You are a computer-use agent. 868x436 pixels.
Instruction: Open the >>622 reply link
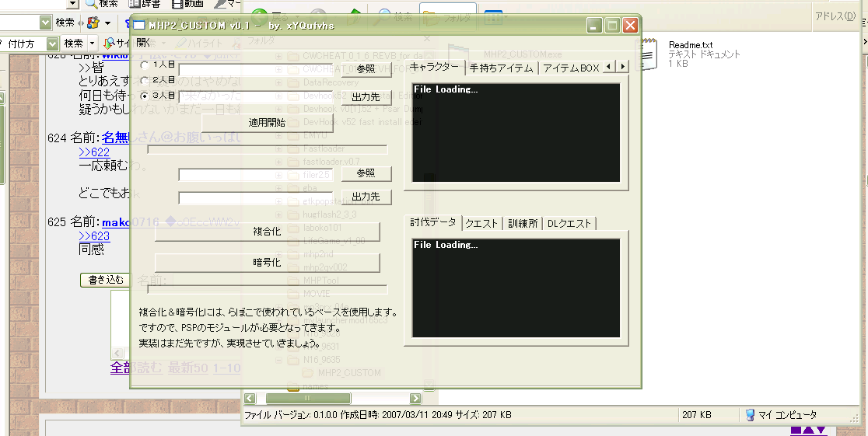[94, 152]
